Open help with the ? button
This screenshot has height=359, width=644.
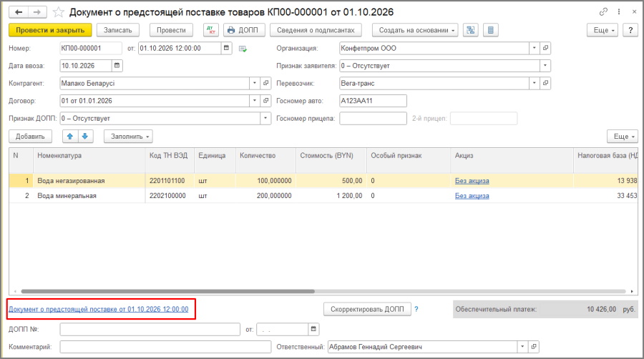[630, 30]
